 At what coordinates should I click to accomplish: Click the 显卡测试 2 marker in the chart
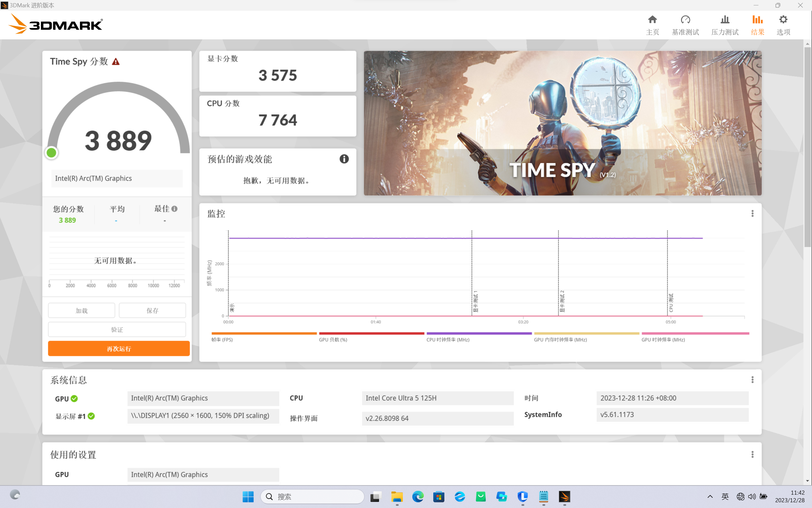562,301
